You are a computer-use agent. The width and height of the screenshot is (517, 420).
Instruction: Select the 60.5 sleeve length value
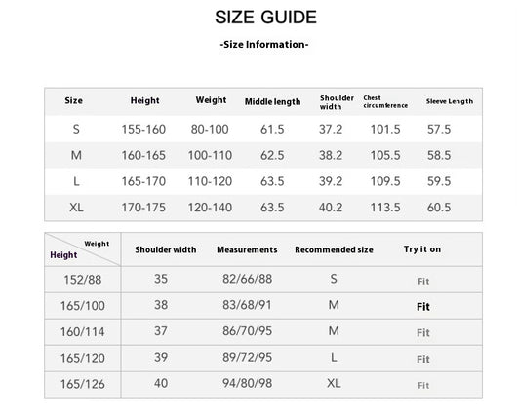pyautogui.click(x=439, y=208)
